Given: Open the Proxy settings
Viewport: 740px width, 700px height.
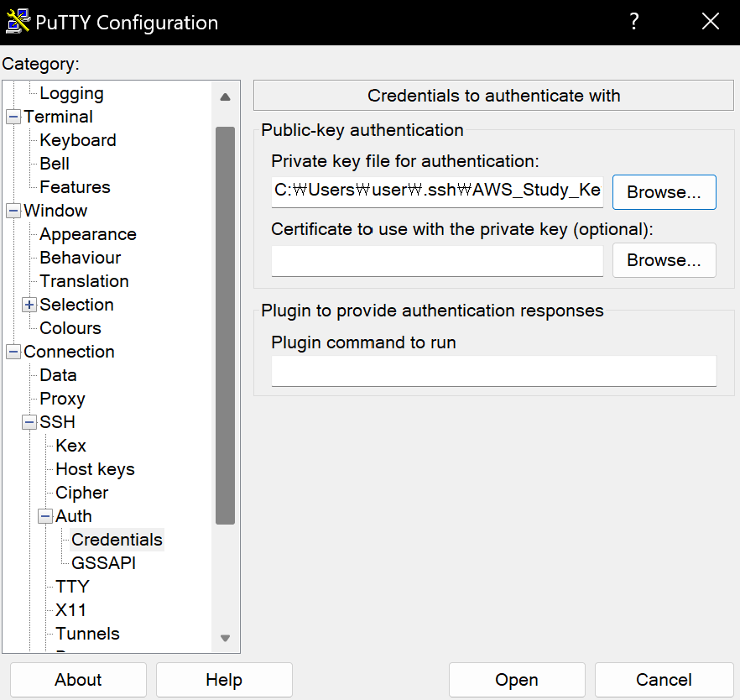Looking at the screenshot, I should 62,399.
